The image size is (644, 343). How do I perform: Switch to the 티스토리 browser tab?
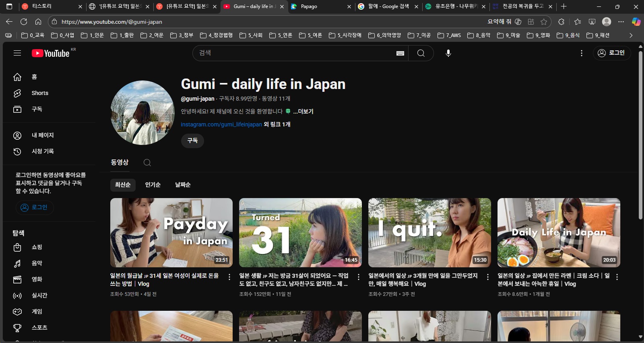(51, 6)
